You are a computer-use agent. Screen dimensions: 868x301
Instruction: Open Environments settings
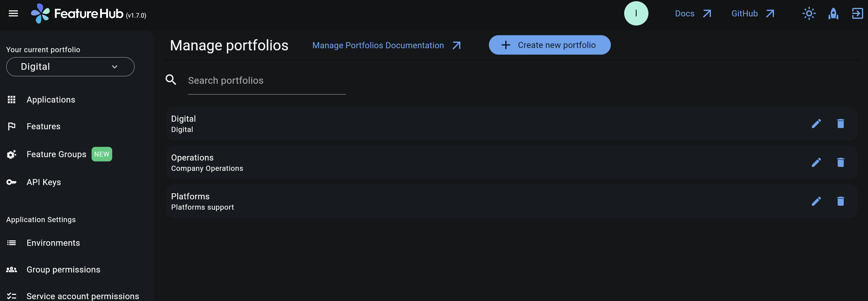click(x=53, y=243)
